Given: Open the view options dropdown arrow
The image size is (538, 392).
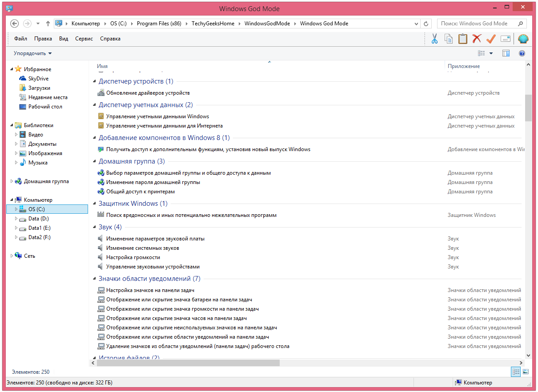Looking at the screenshot, I should point(491,53).
